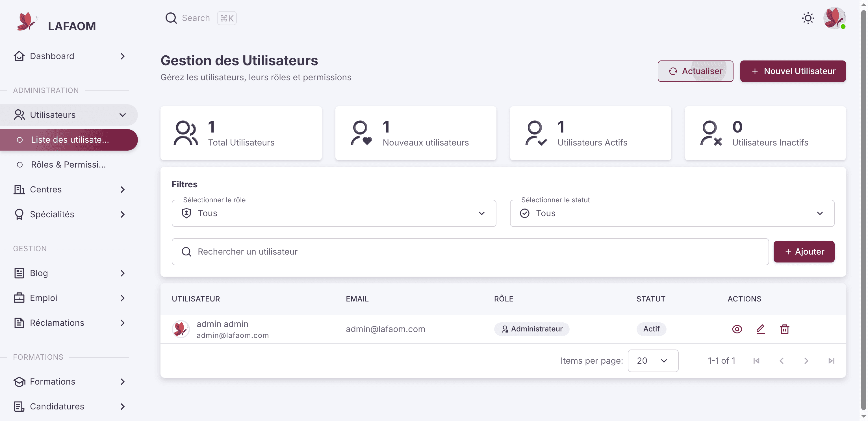Open the Sélectionner le statut dropdown

672,213
